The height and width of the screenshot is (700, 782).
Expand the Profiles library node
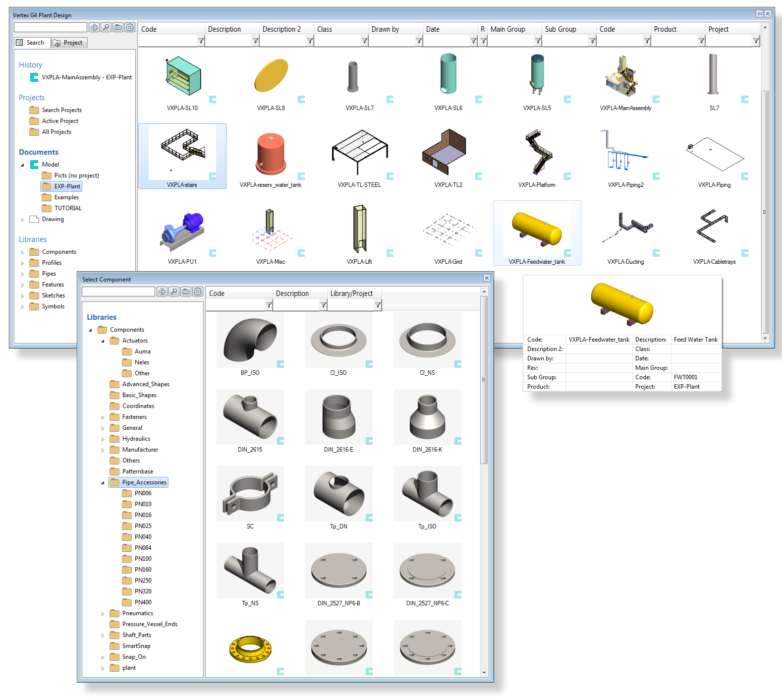point(22,263)
